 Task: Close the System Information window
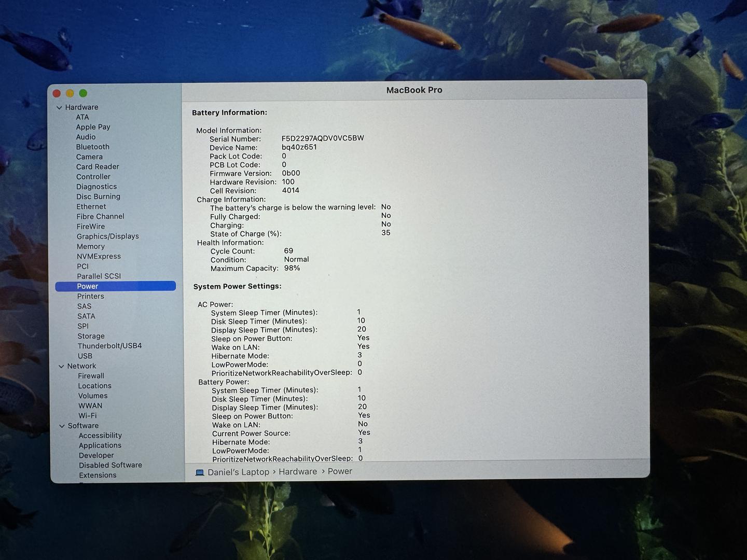tap(57, 93)
